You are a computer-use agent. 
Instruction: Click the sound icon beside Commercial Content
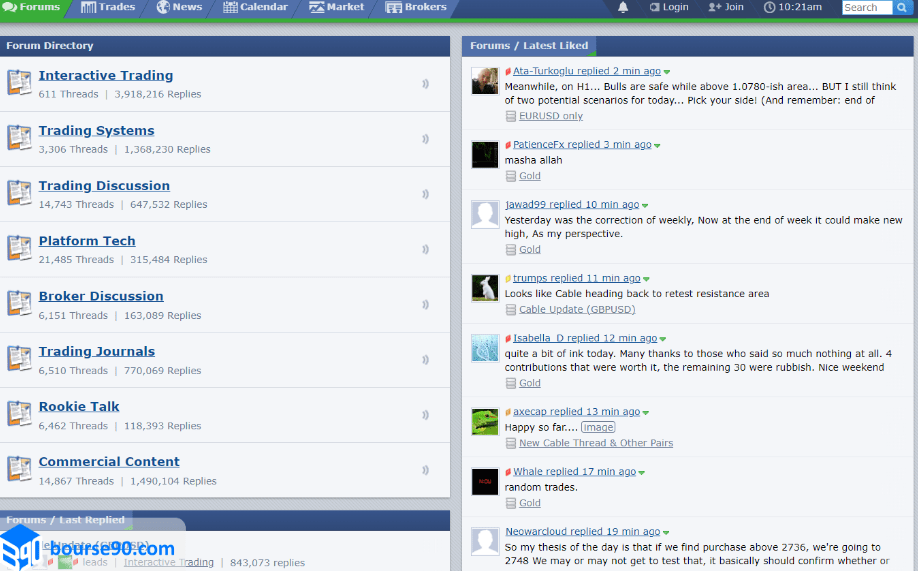click(x=425, y=470)
